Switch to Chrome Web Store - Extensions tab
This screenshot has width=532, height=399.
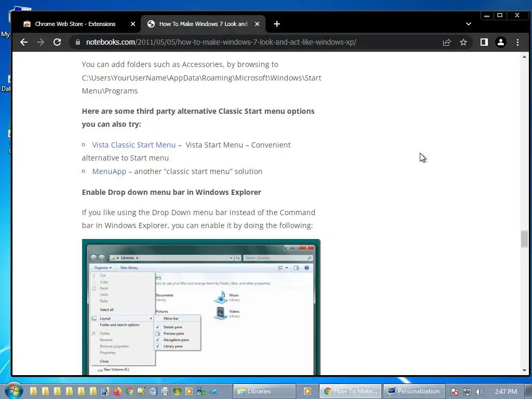75,24
